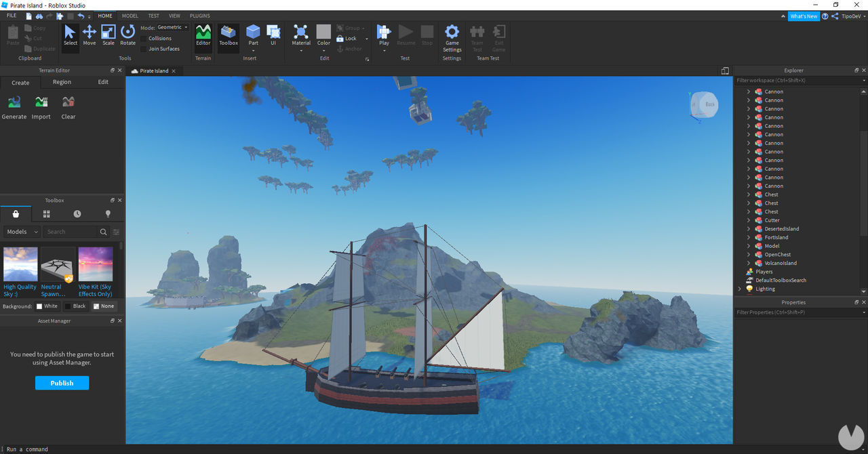Select the Cutter item in Explorer
This screenshot has height=454, width=868.
(x=772, y=220)
